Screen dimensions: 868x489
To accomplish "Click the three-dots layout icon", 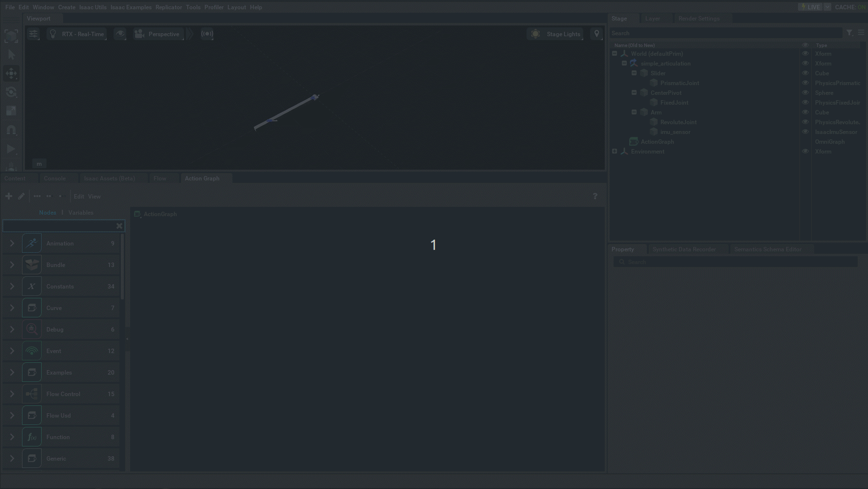I will [37, 196].
